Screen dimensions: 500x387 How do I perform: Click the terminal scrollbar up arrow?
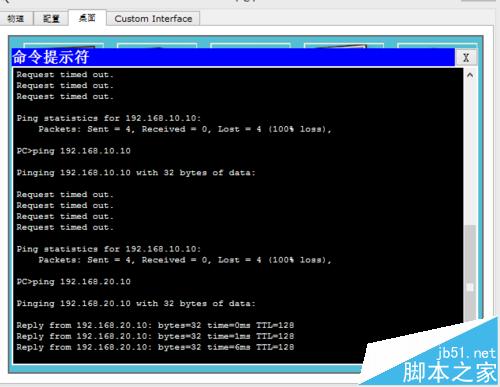[x=470, y=75]
